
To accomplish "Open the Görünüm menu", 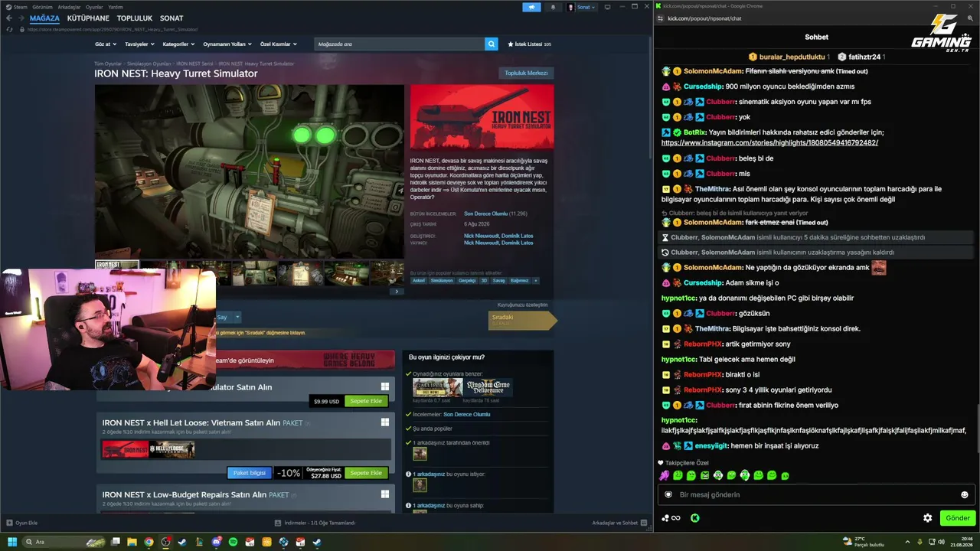I will 42,7.
